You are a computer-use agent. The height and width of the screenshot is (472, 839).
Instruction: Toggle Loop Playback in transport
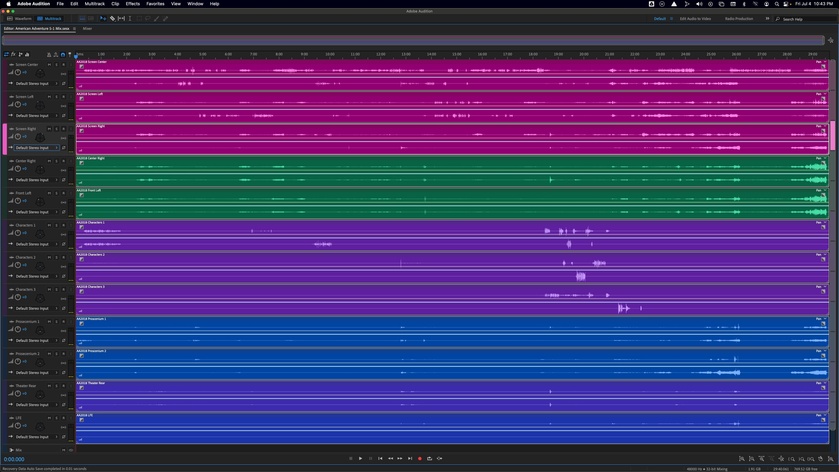(429, 459)
